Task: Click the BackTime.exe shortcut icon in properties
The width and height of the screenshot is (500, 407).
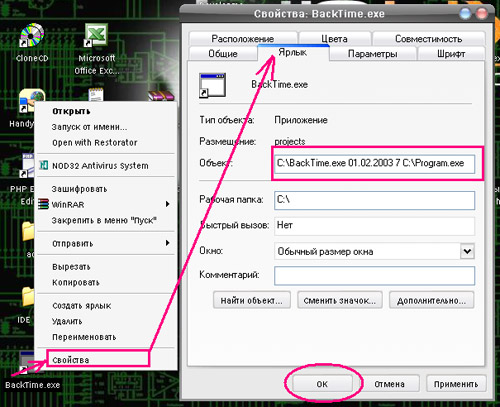Action: click(x=212, y=85)
